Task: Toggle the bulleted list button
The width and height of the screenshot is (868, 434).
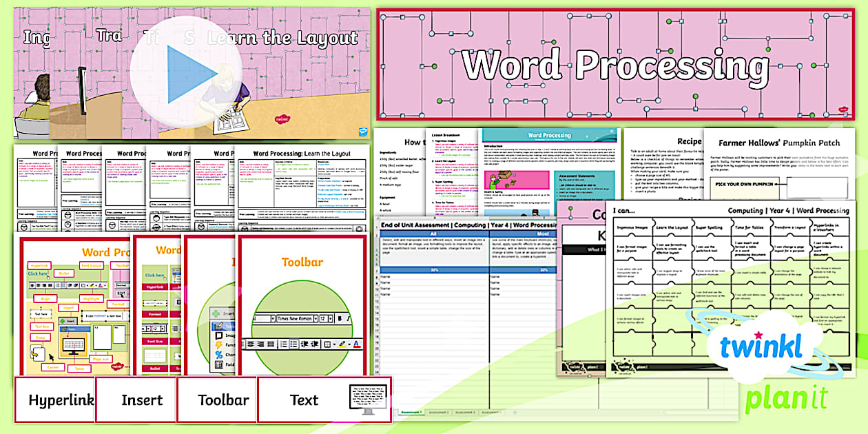Action: click(293, 344)
